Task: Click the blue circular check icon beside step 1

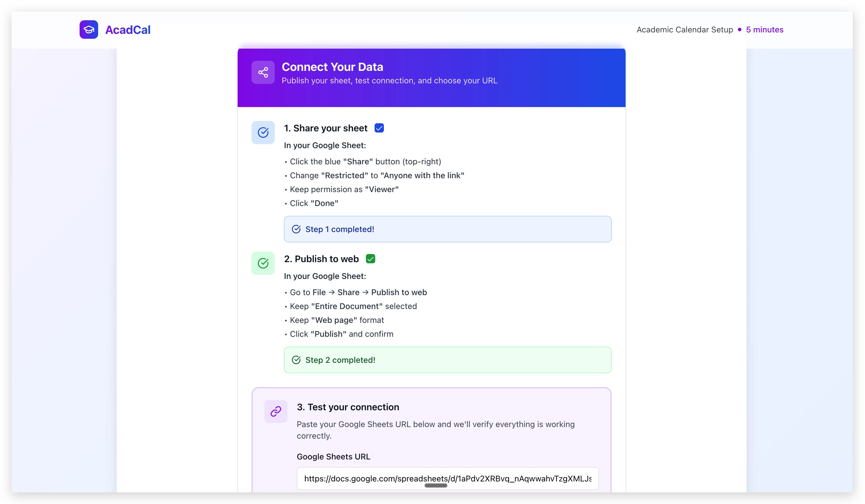Action: click(x=263, y=133)
